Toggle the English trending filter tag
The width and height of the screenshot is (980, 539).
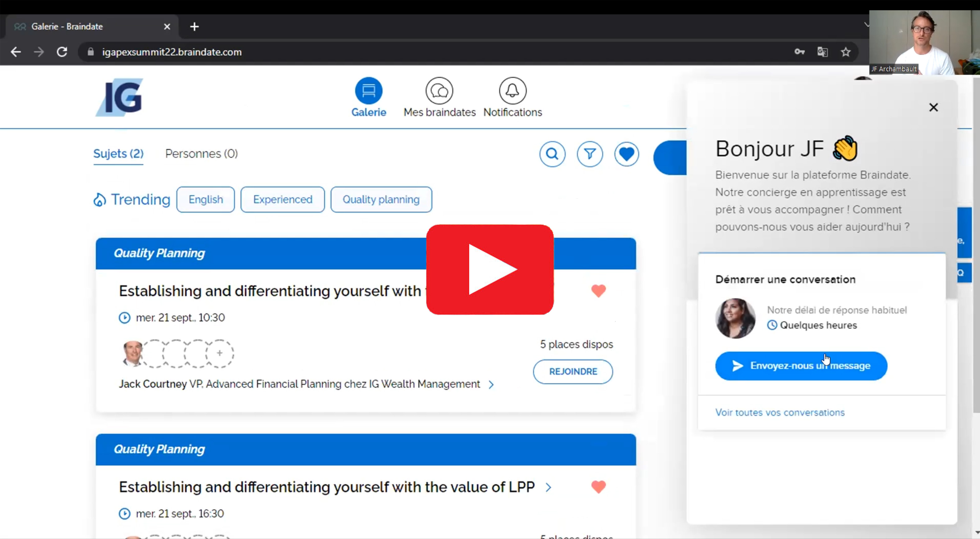(205, 199)
